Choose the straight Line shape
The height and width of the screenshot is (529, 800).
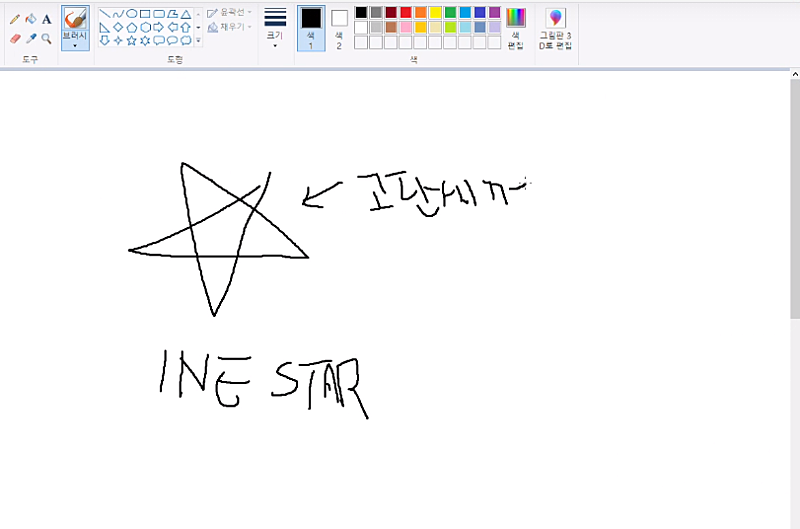coord(105,14)
